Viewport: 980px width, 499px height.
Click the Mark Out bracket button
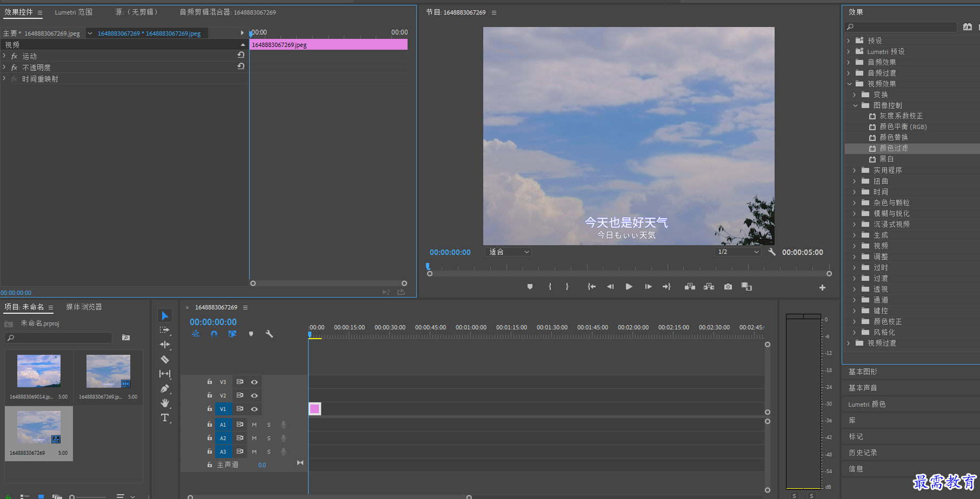tap(567, 287)
